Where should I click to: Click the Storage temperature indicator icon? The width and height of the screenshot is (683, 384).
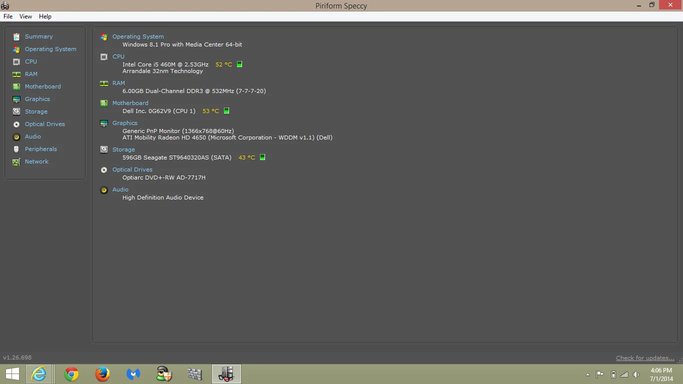point(263,157)
